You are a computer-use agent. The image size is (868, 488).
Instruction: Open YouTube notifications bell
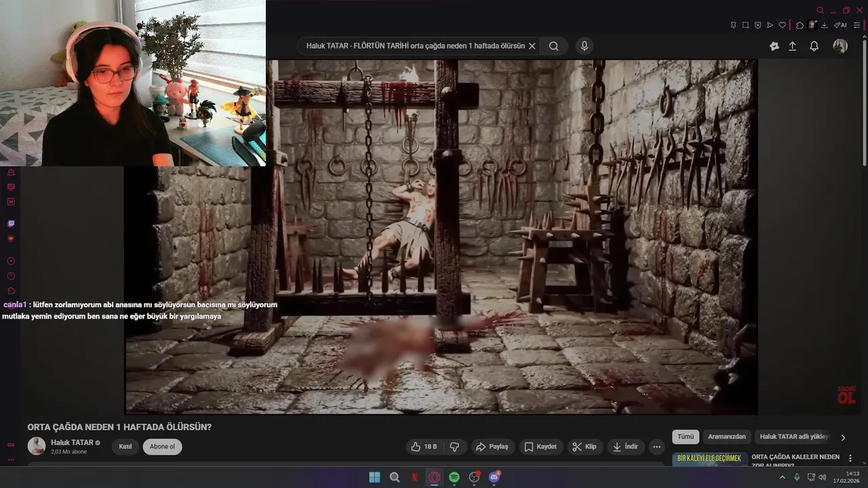point(814,46)
